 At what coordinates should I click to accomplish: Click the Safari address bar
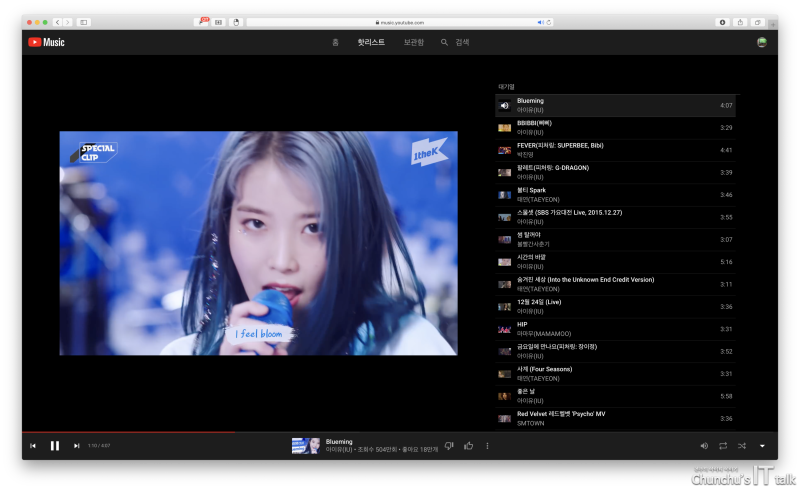[399, 22]
